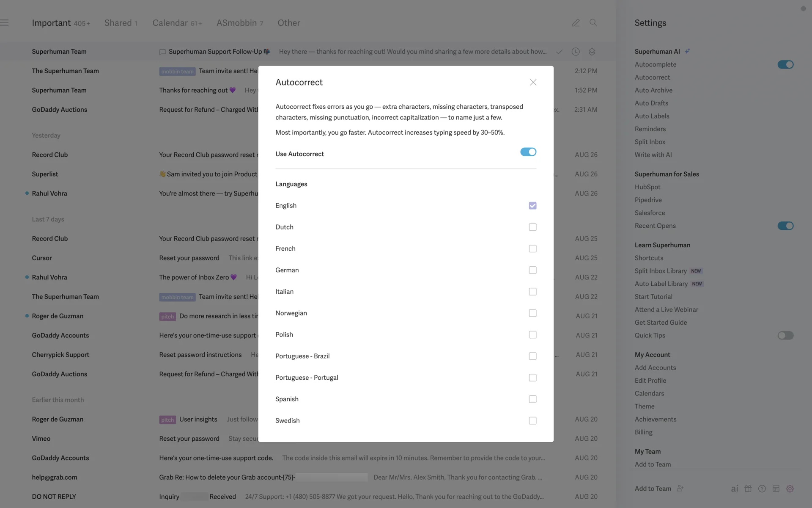Open the Shared inbox tab
Screen dimensions: 812x508
[x=118, y=23]
